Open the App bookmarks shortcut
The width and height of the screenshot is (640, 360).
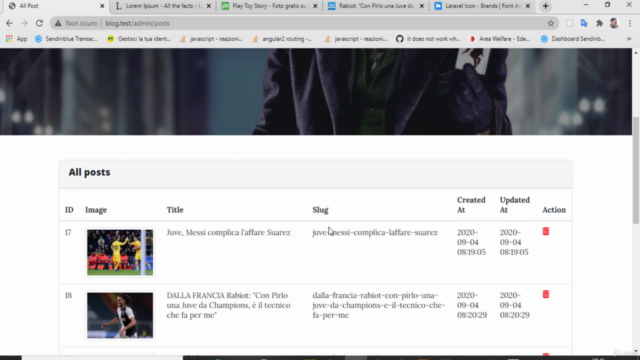coord(16,39)
